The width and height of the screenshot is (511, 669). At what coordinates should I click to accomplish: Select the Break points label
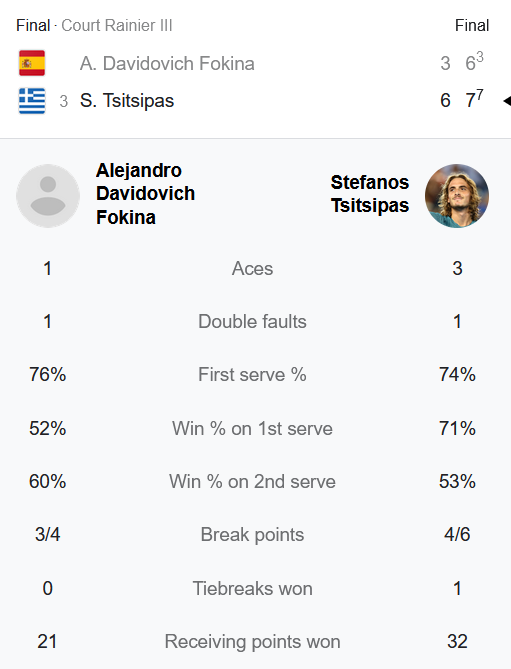pos(253,535)
